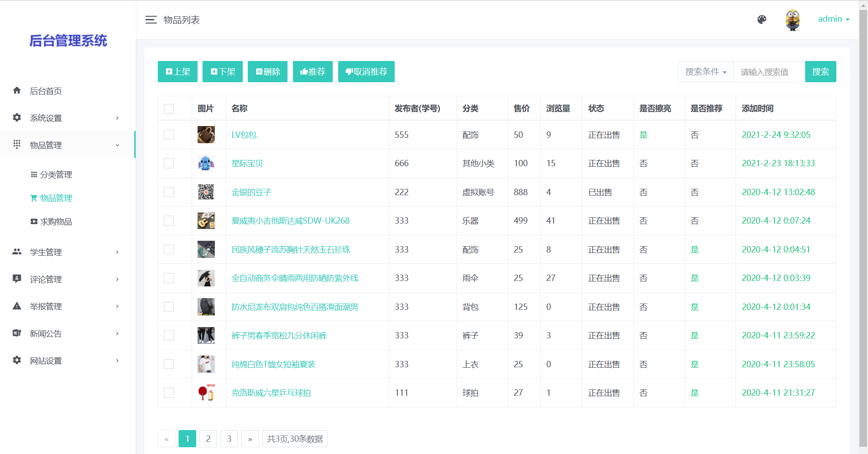Check the box for 克洛斯威六星乒乓球拍 row

(x=169, y=393)
